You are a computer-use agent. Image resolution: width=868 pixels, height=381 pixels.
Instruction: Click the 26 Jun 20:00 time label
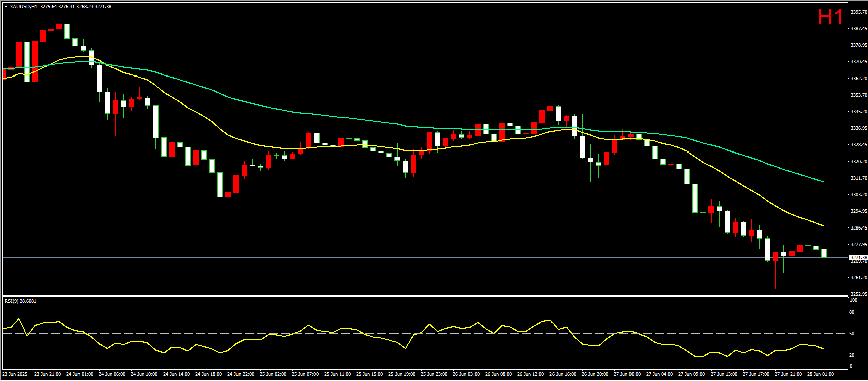(595, 374)
